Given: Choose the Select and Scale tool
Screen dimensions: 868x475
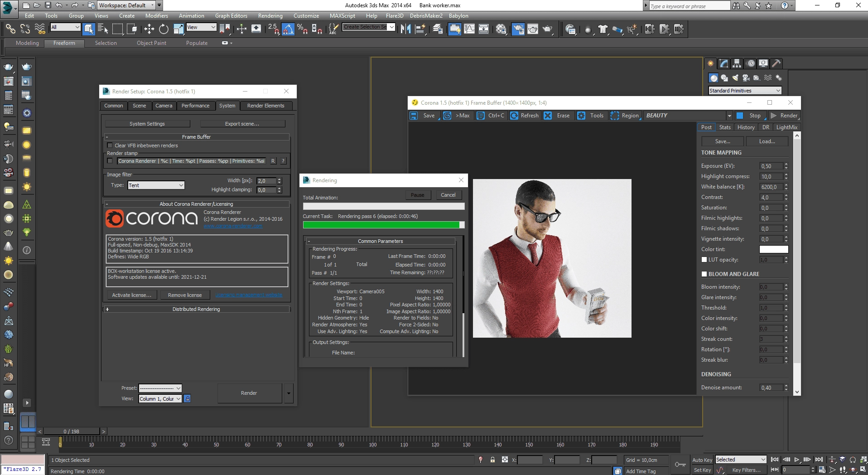Looking at the screenshot, I should coord(178,29).
